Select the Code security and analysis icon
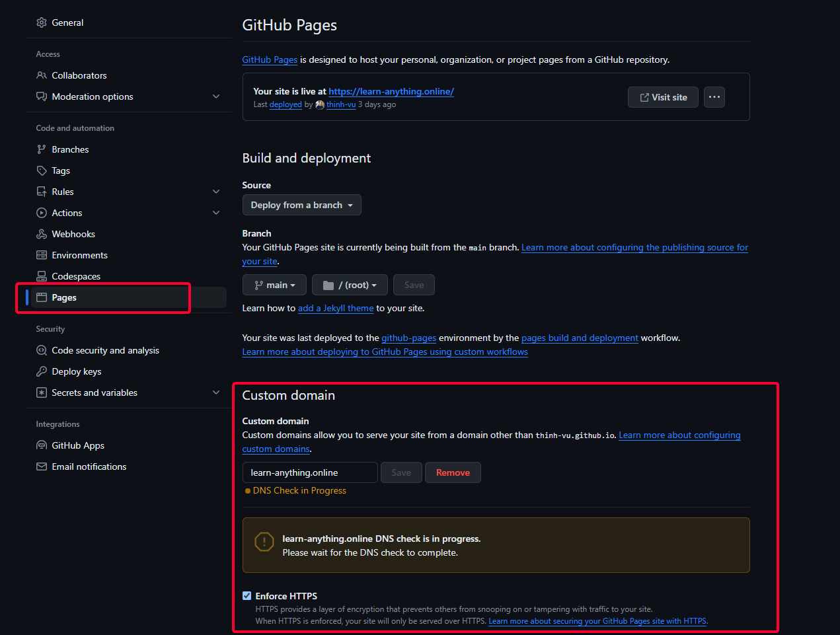Screen dimensions: 840x635 (41, 350)
